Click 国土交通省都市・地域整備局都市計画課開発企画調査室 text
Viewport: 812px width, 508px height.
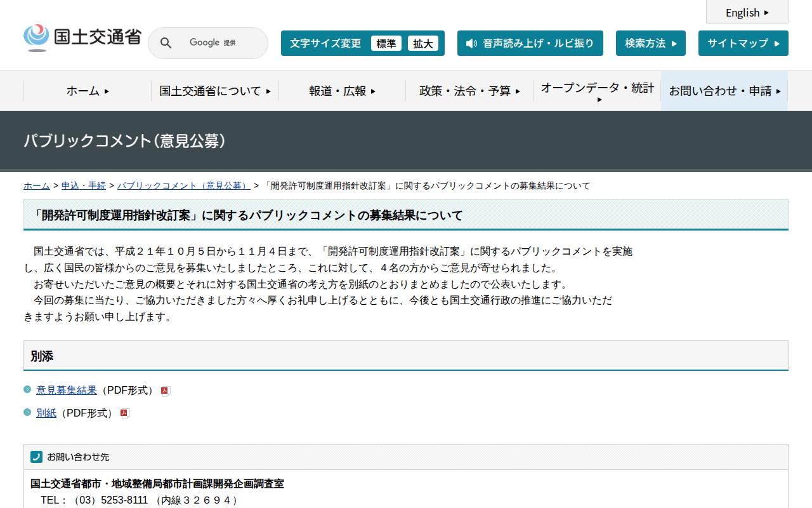coord(157,484)
